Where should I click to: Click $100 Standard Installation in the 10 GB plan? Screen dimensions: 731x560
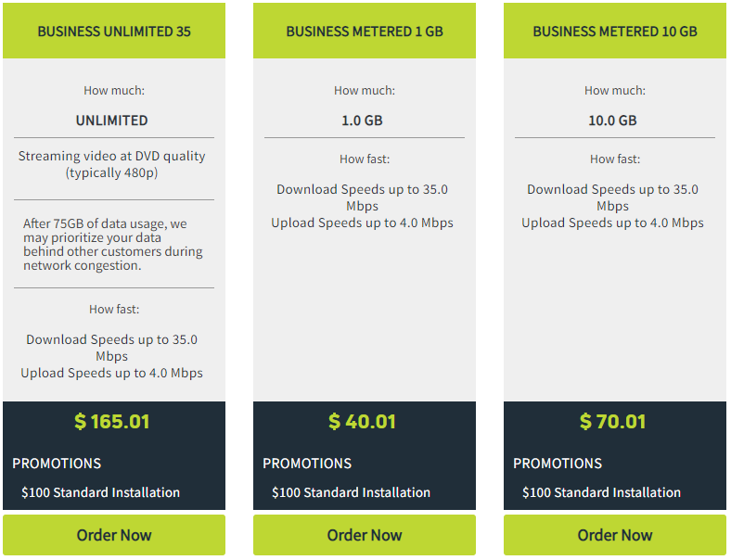coord(601,492)
